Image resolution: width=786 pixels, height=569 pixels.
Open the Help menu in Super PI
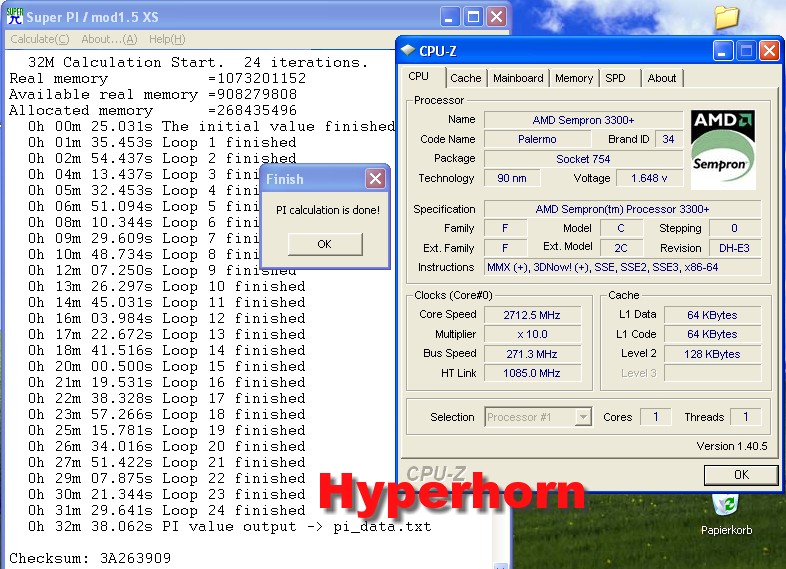tap(167, 39)
